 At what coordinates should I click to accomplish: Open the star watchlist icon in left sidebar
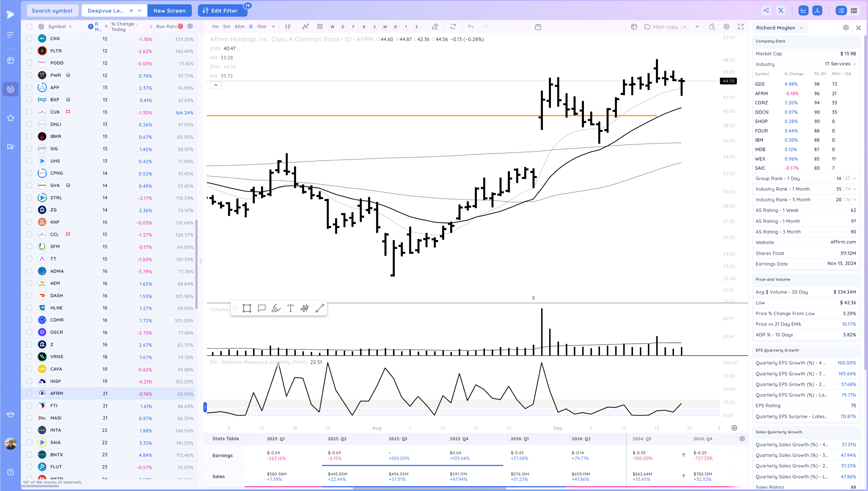point(10,118)
